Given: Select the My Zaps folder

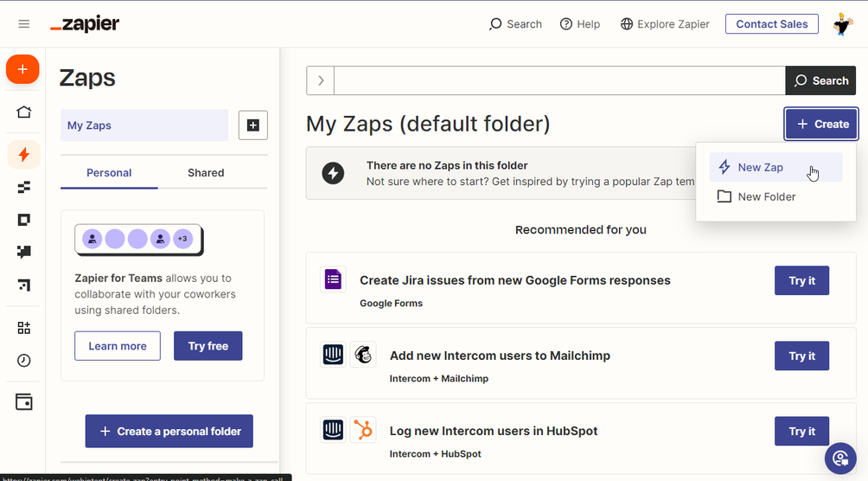Looking at the screenshot, I should (x=144, y=125).
